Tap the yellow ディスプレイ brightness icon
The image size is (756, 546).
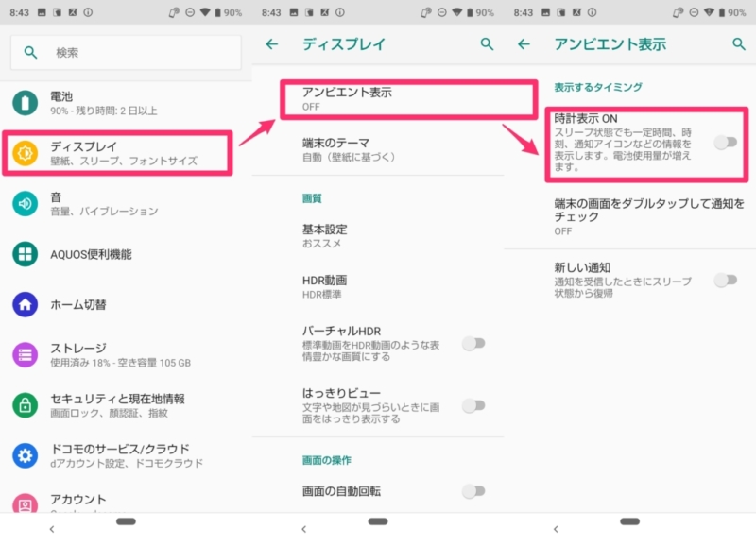point(26,153)
